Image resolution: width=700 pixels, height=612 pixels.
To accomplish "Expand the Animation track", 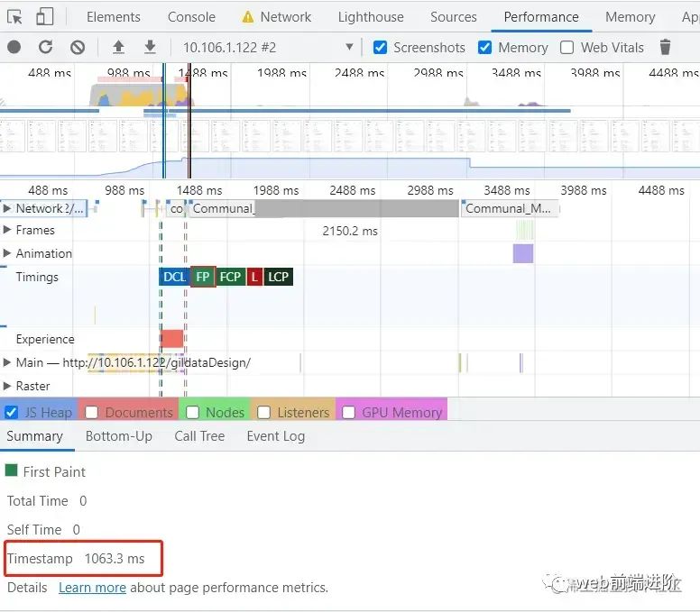I will pos(6,253).
